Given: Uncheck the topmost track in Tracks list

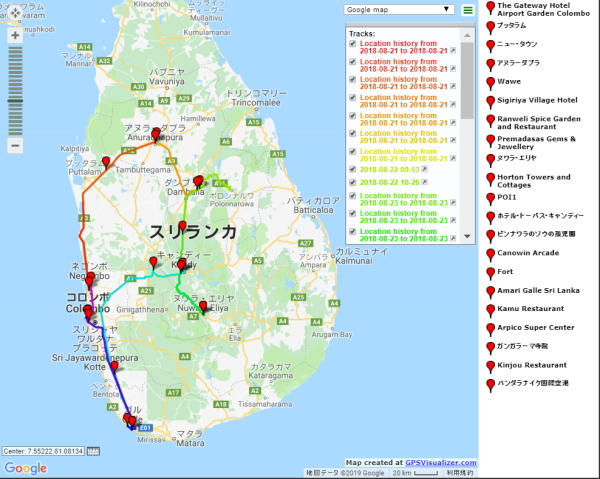Looking at the screenshot, I should [352, 44].
